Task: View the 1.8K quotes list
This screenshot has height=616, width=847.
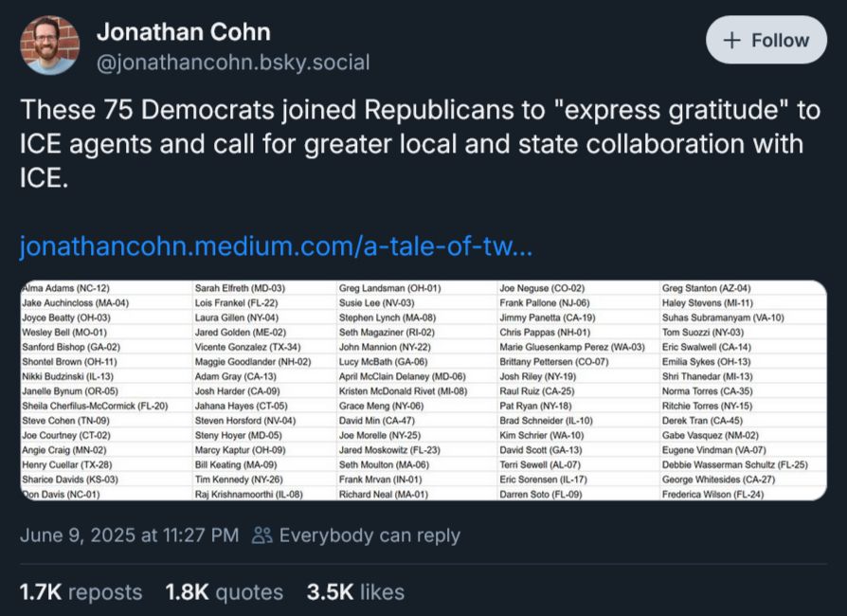Action: pos(224,591)
